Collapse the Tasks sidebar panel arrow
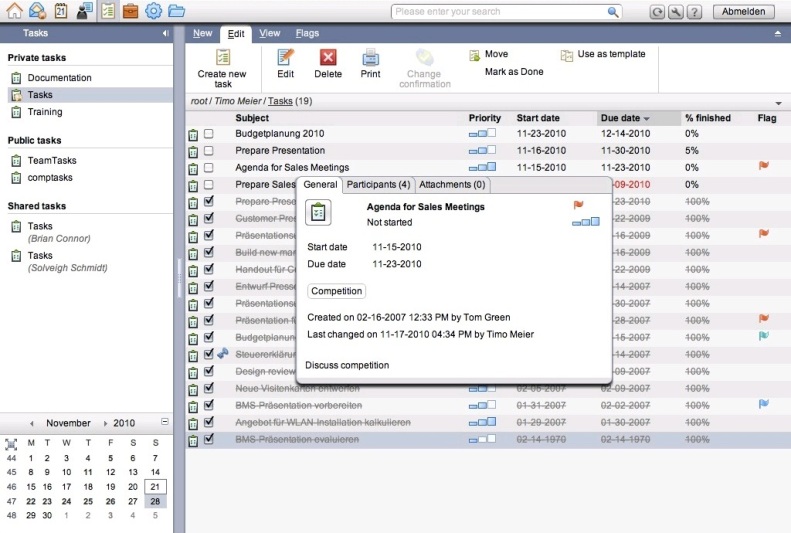The image size is (791, 533). click(x=165, y=33)
